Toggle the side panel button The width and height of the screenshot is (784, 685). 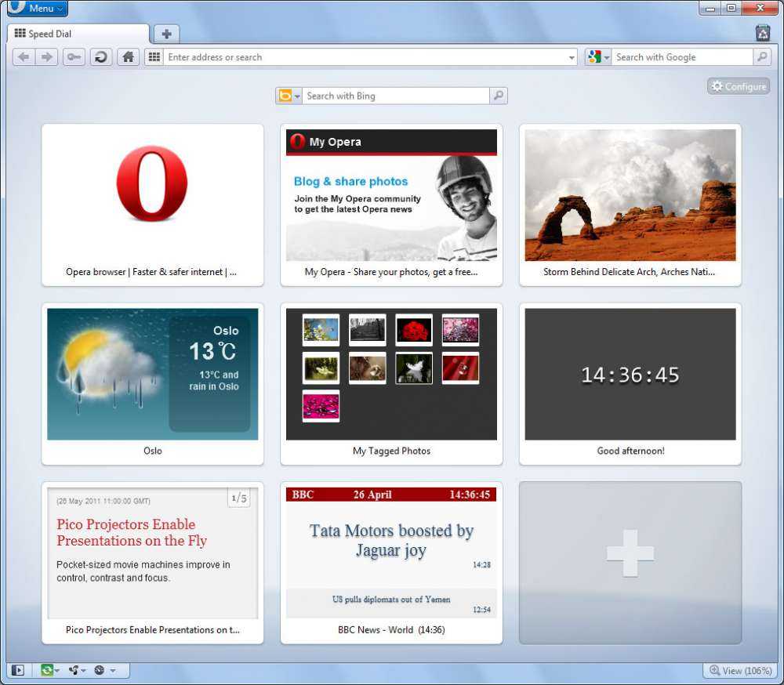[x=18, y=670]
